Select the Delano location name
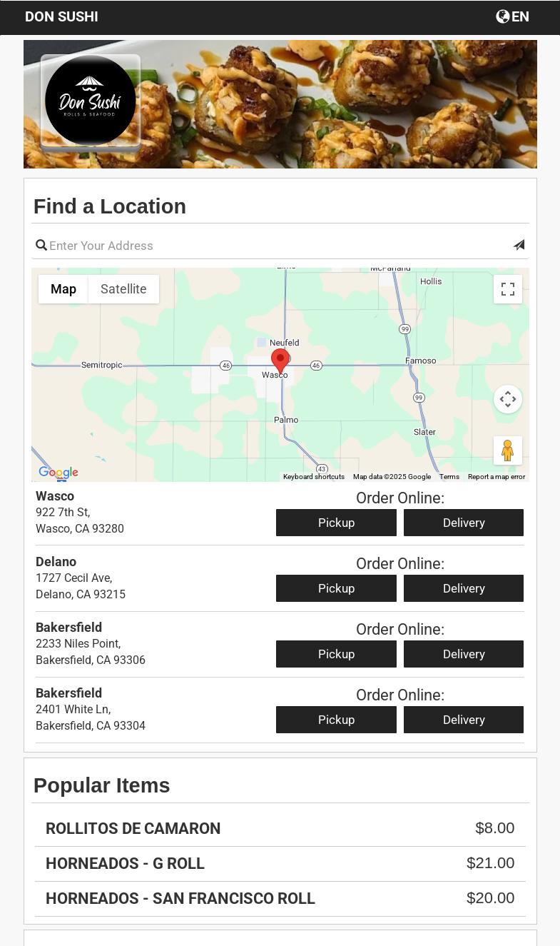Screen dimensions: 560x946 pos(56,562)
